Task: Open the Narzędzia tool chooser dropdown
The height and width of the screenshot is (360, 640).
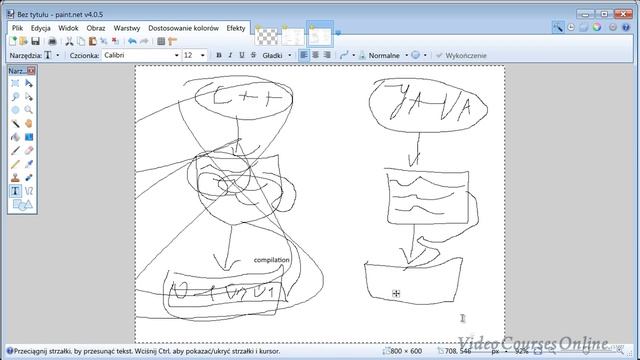Action: pos(58,55)
